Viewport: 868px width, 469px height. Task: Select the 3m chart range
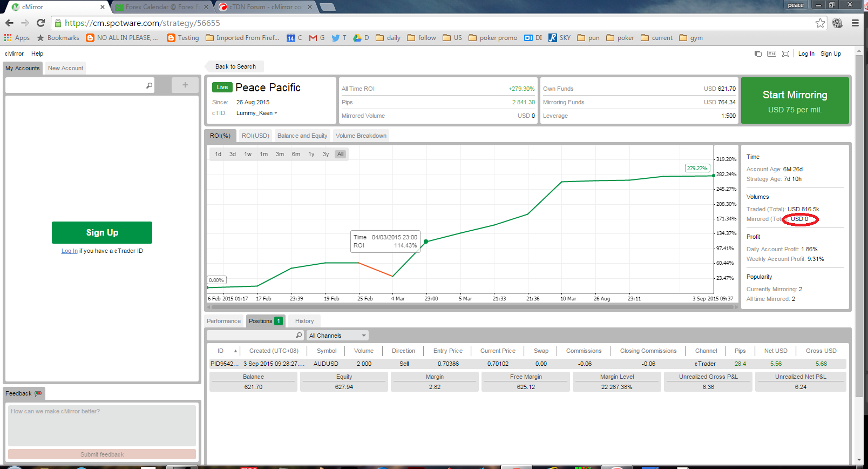pos(280,154)
